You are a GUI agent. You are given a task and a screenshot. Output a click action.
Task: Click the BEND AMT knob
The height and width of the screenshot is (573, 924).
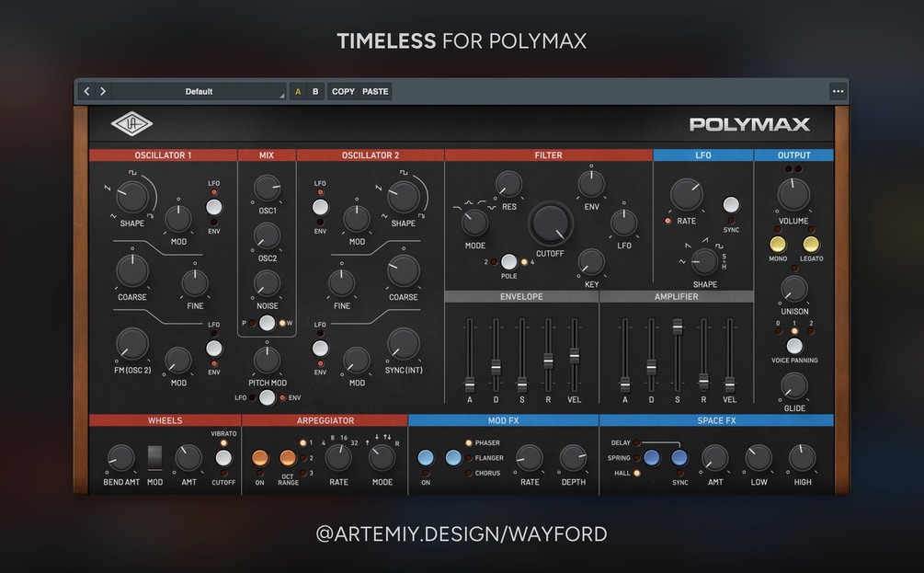[120, 458]
